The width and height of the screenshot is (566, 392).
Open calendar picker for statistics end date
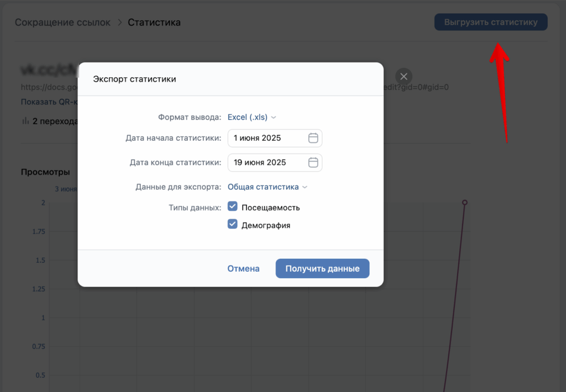(313, 162)
